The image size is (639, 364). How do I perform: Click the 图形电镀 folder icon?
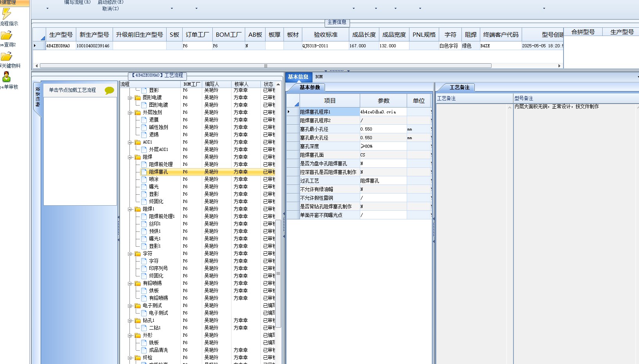138,98
